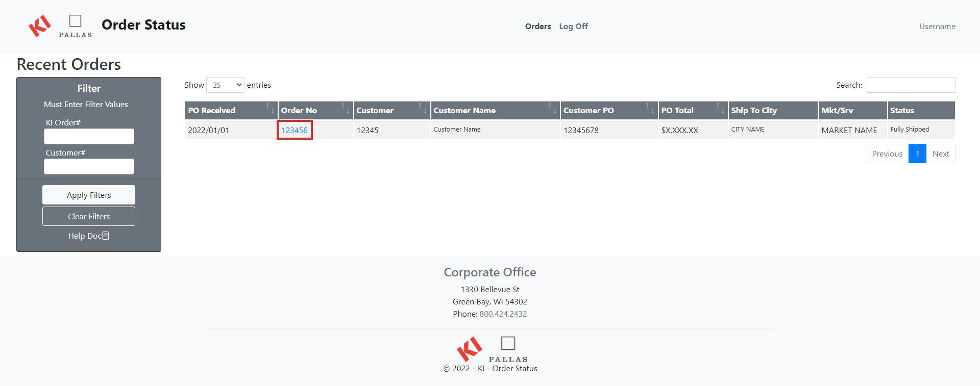Open order number 123456 link
Screen dimensions: 980x386
(295, 130)
